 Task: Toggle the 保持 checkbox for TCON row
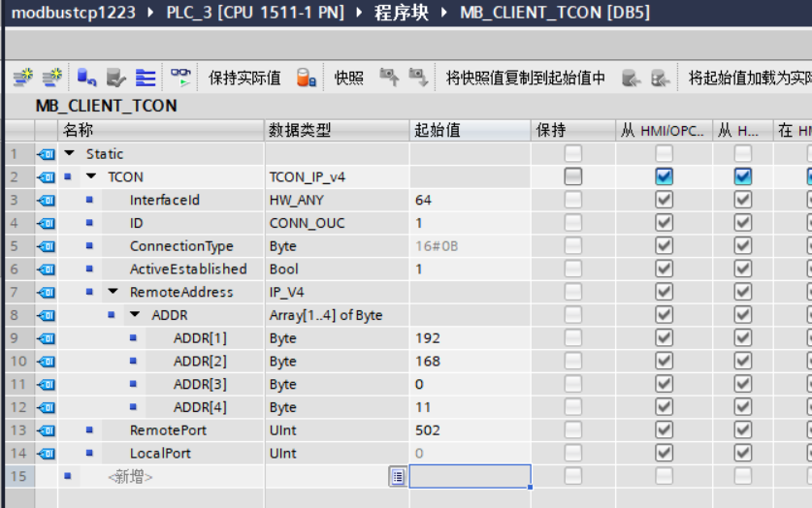[x=573, y=176]
